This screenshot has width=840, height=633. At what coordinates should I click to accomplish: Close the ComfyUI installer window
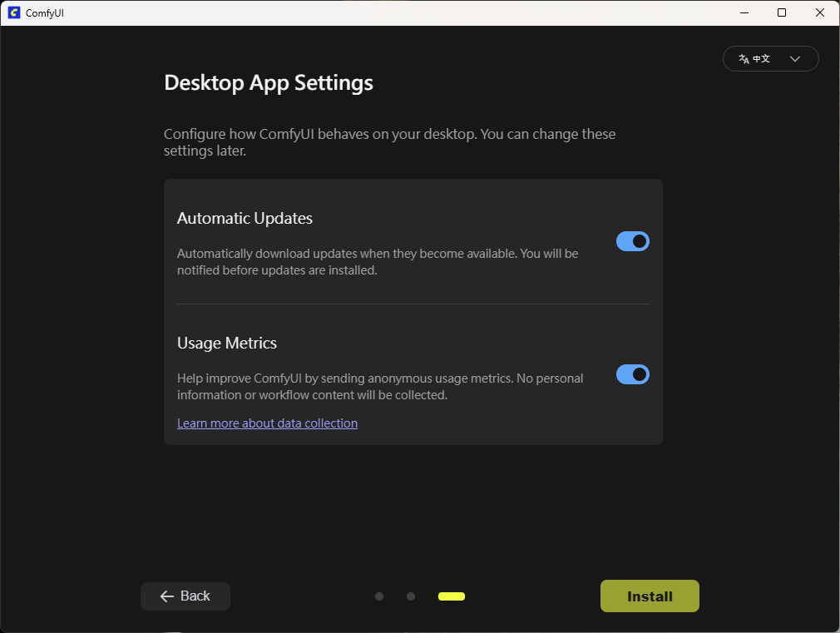[820, 12]
